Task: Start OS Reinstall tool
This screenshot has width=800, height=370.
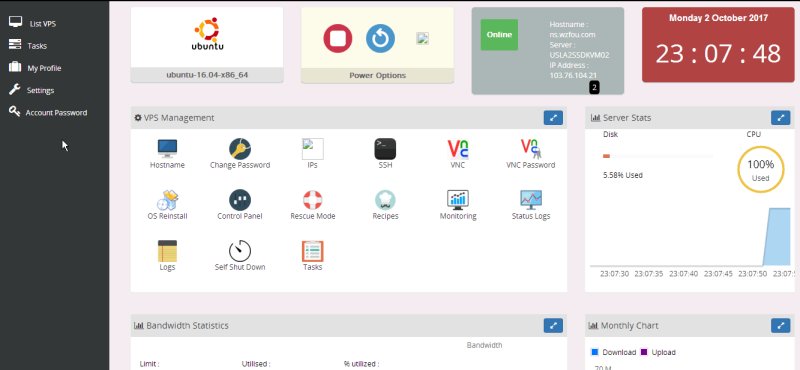Action: coord(167,200)
